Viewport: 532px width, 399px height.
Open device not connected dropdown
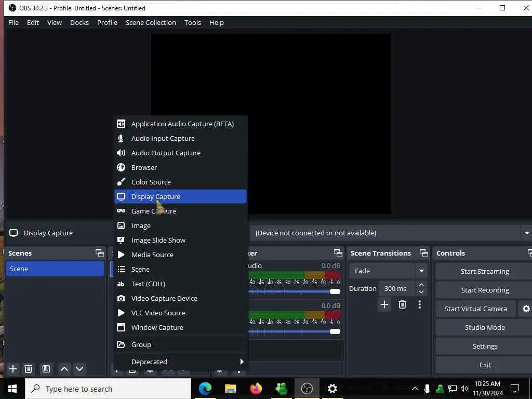tap(391, 233)
